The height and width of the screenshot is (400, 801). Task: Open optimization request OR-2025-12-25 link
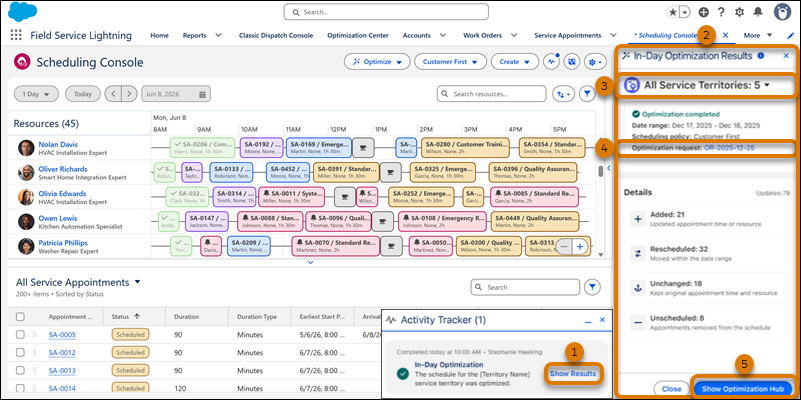pos(730,148)
